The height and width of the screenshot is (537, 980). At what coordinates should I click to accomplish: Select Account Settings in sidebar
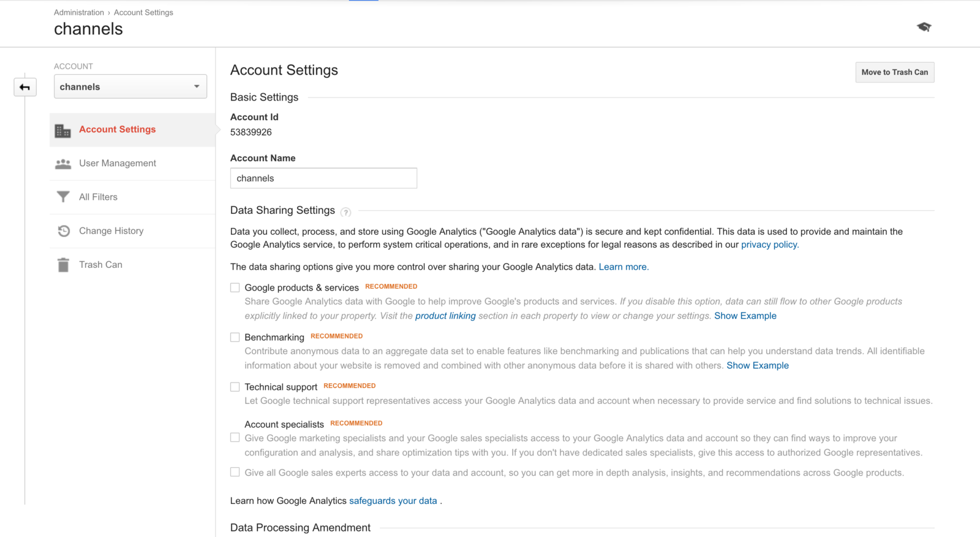[132, 129]
